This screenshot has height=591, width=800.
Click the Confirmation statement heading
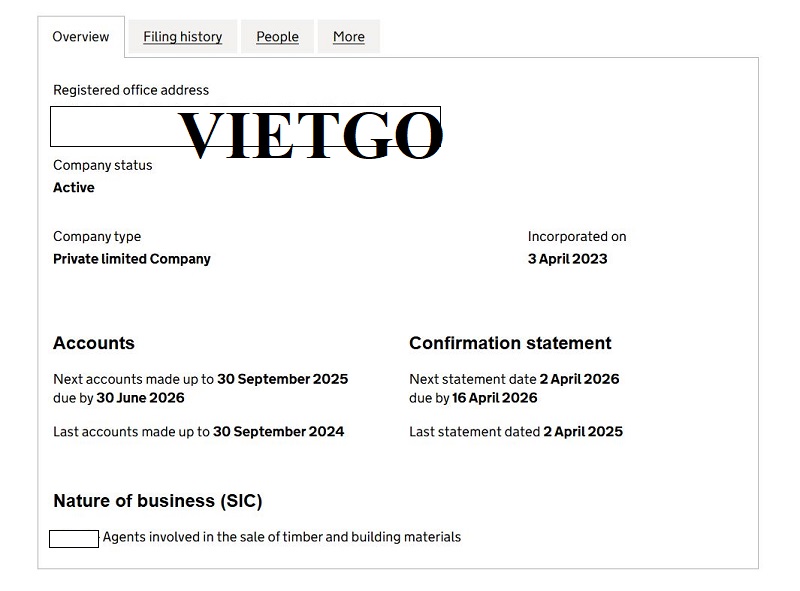click(510, 343)
